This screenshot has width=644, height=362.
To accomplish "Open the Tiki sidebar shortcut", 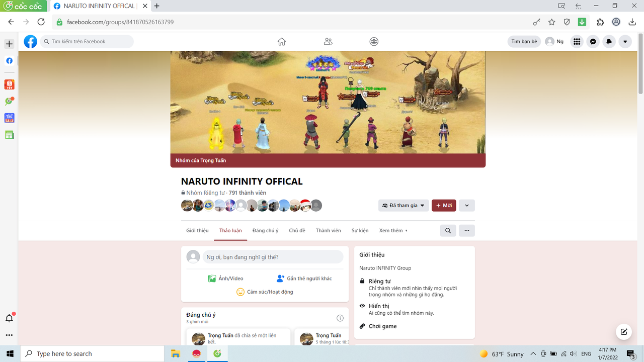I will (9, 118).
